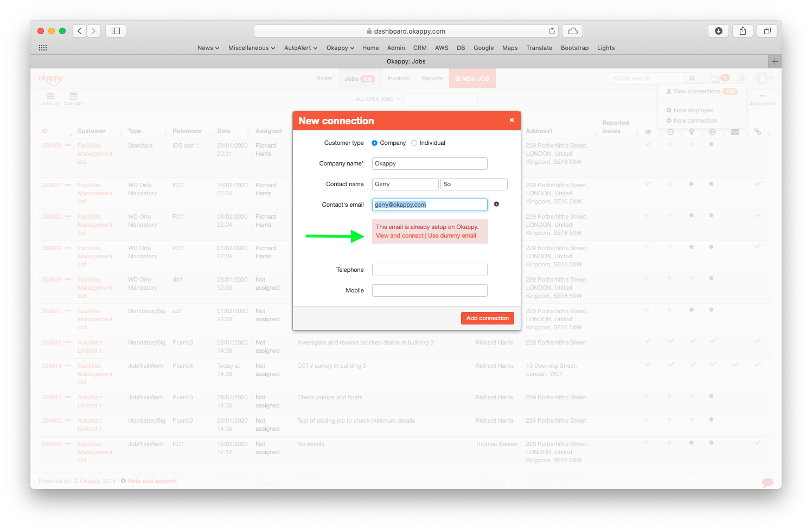Click the Mobile input field

pos(430,290)
